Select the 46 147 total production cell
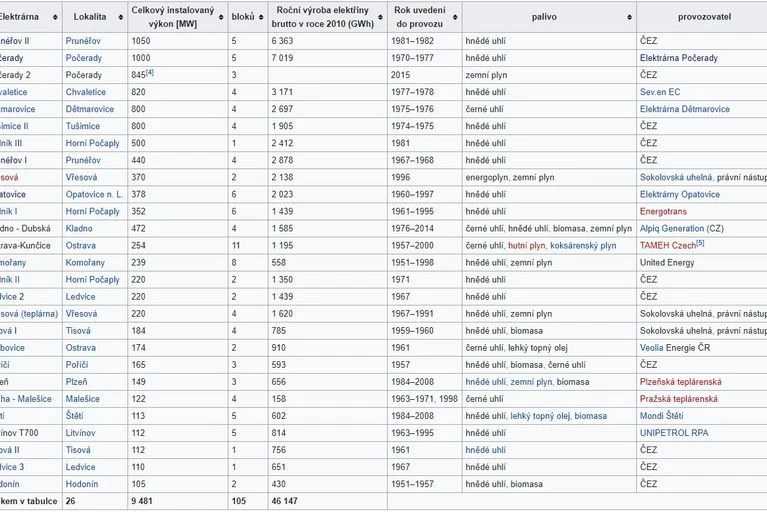 coord(328,501)
